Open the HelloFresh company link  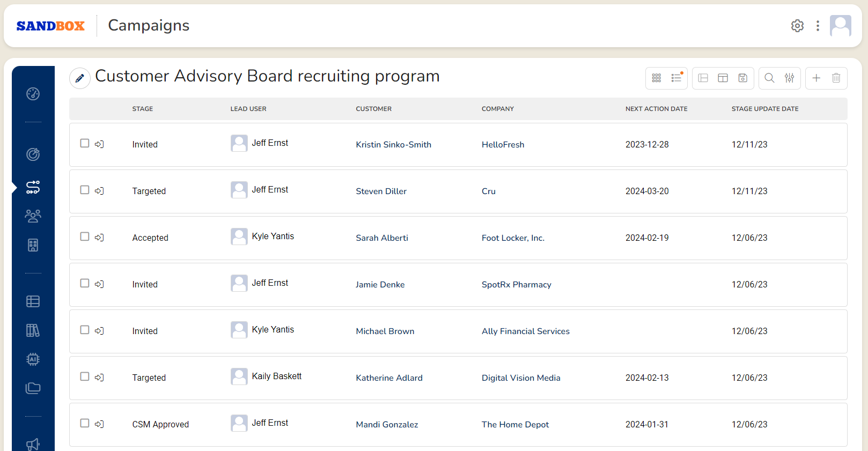[503, 145]
